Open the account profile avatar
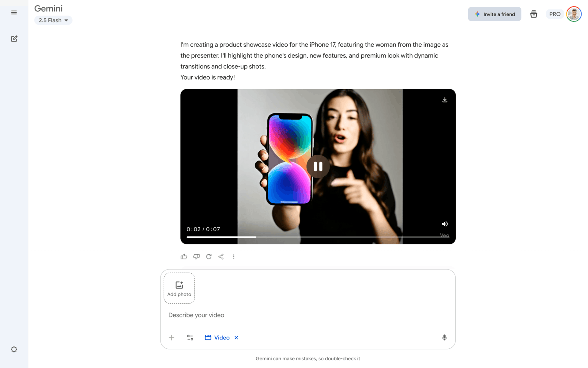 coord(574,14)
